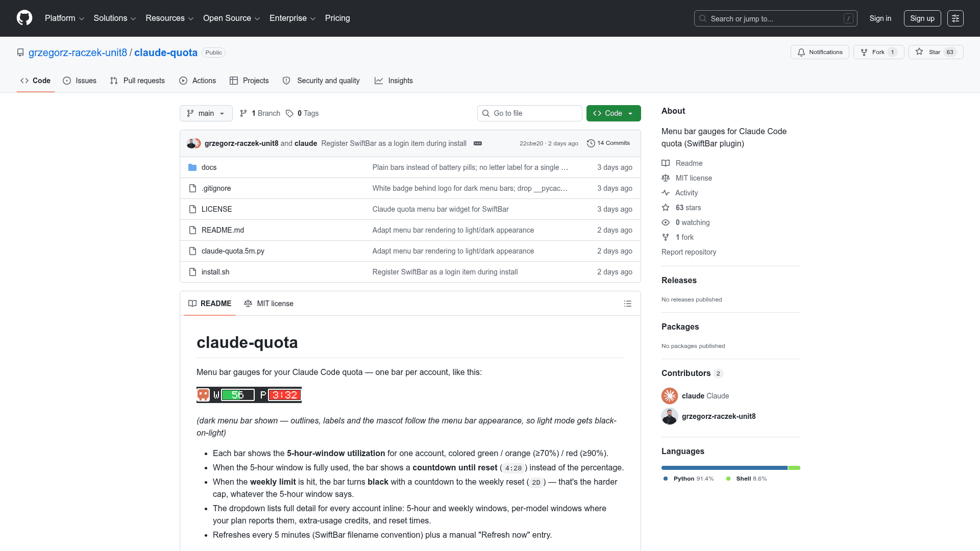
Task: Click the watching eye icon
Action: [x=666, y=222]
